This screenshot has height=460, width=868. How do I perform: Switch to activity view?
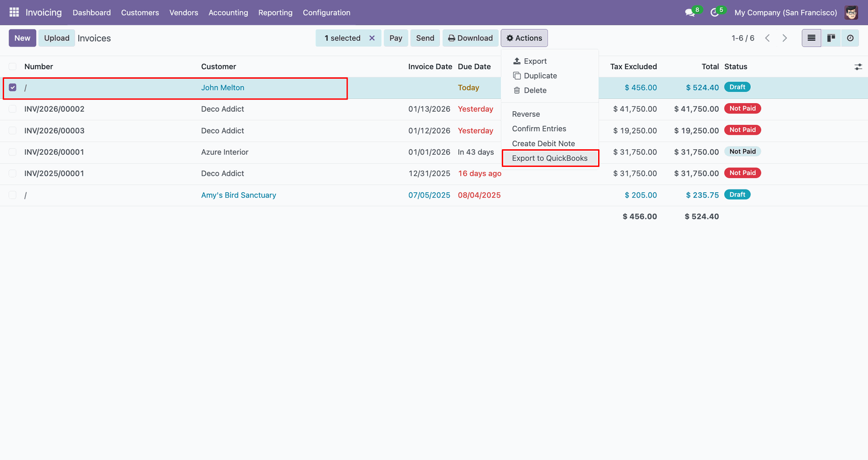[x=850, y=38]
